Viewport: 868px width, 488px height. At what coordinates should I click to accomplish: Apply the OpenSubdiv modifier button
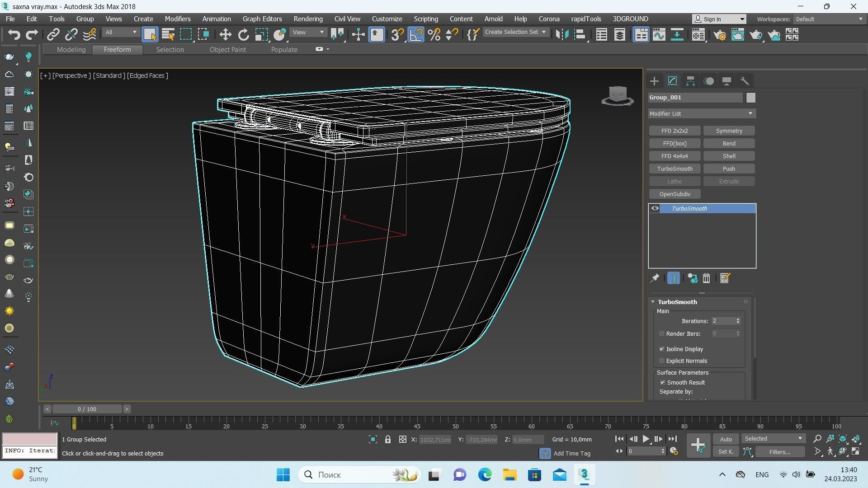(x=675, y=194)
